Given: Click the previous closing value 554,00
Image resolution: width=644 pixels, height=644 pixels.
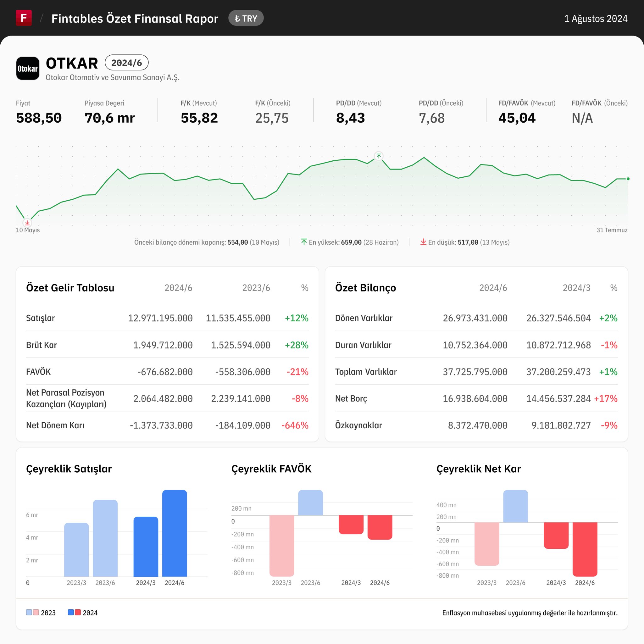Looking at the screenshot, I should [x=238, y=242].
